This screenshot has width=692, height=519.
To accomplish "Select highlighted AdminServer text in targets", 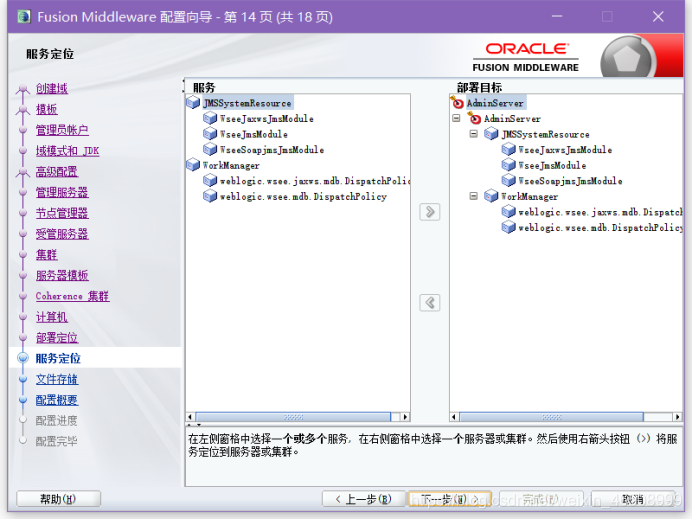I will (x=495, y=103).
